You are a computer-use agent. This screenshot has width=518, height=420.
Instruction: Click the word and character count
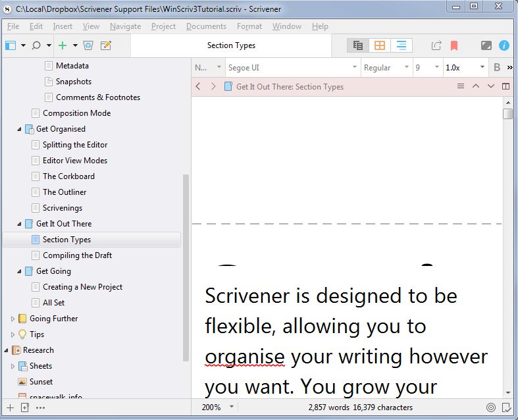pos(361,407)
